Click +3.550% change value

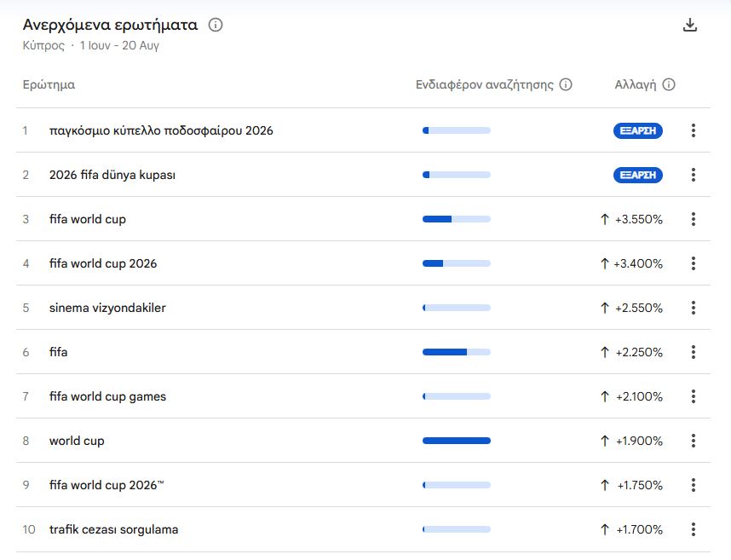coord(639,219)
